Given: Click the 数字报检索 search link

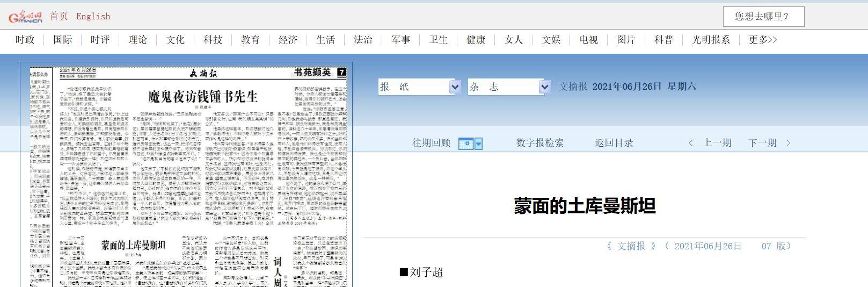Looking at the screenshot, I should pyautogui.click(x=539, y=143).
